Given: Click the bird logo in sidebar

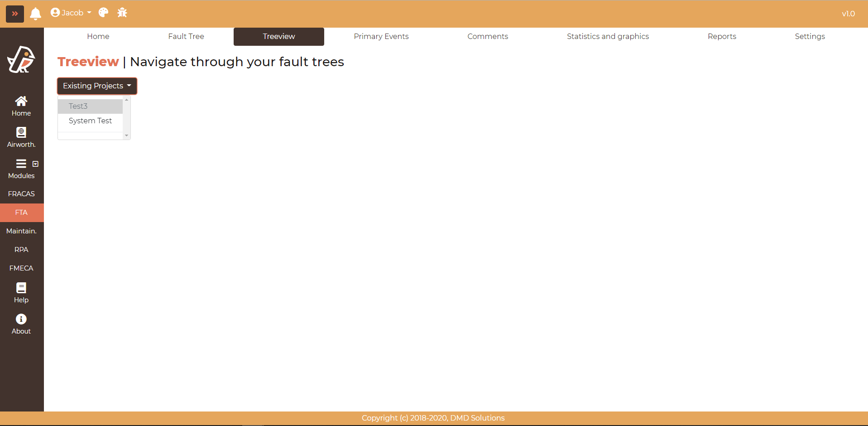Looking at the screenshot, I should (21, 60).
